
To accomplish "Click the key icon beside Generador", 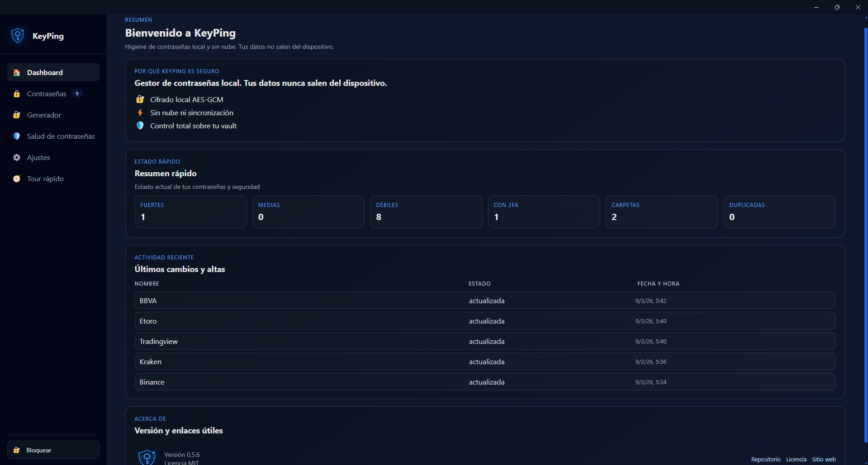I will 16,115.
